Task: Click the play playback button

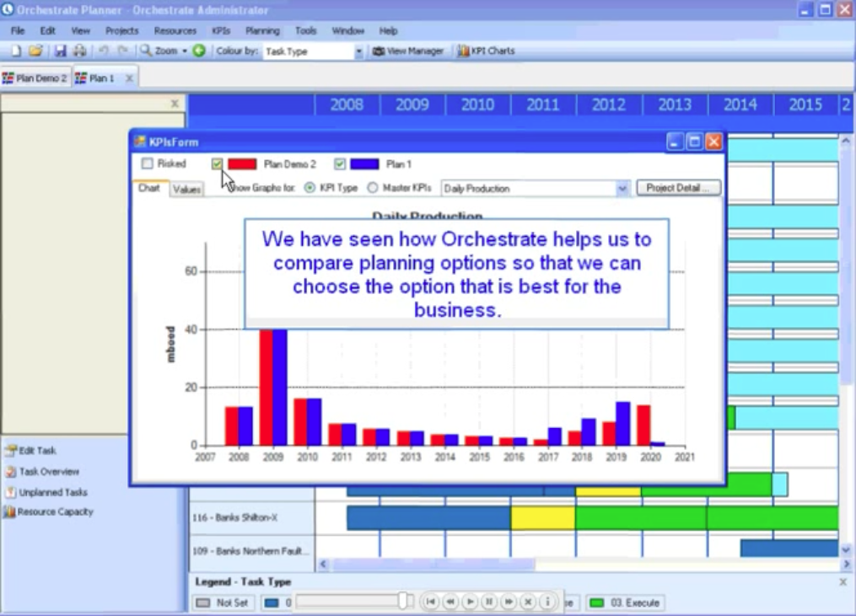Action: coord(470,602)
